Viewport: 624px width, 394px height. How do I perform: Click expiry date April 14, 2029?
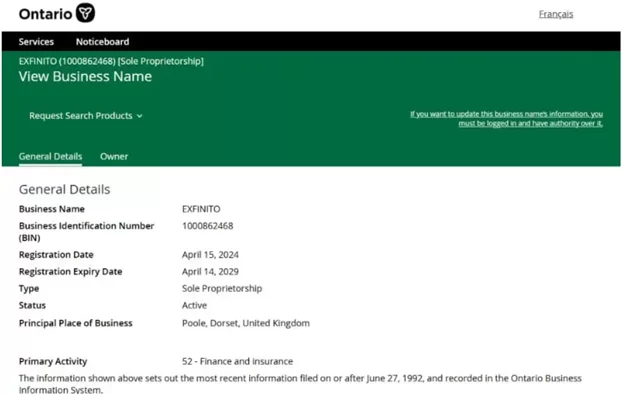tap(210, 271)
